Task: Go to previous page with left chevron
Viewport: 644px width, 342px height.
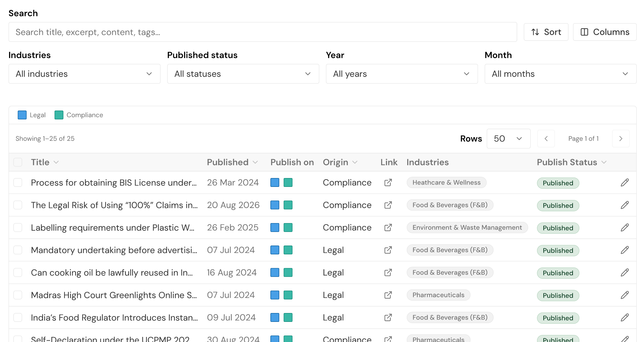Action: (x=546, y=139)
